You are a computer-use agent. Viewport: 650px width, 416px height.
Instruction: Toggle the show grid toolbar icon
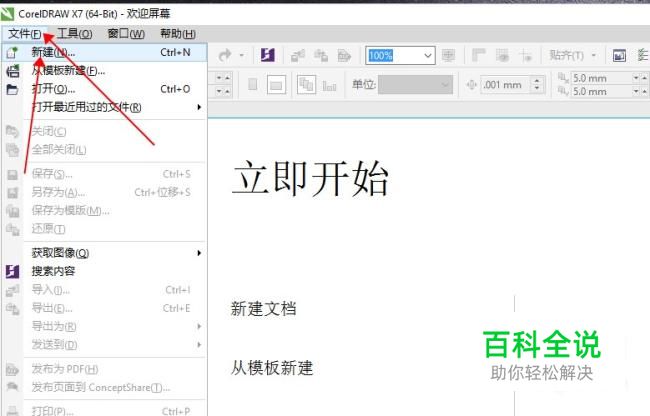(x=502, y=55)
